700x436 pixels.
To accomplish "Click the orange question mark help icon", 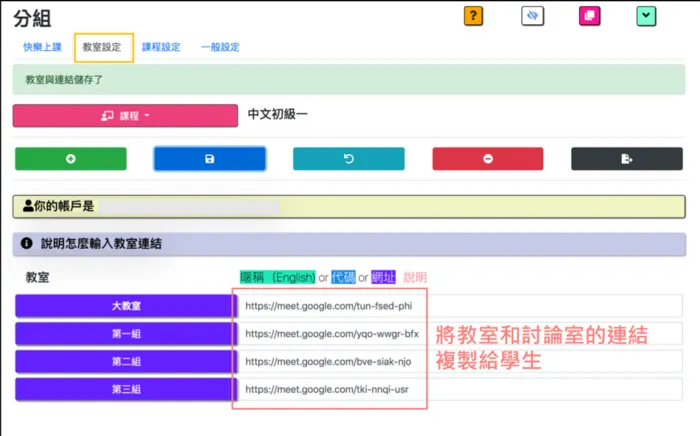I will [473, 17].
